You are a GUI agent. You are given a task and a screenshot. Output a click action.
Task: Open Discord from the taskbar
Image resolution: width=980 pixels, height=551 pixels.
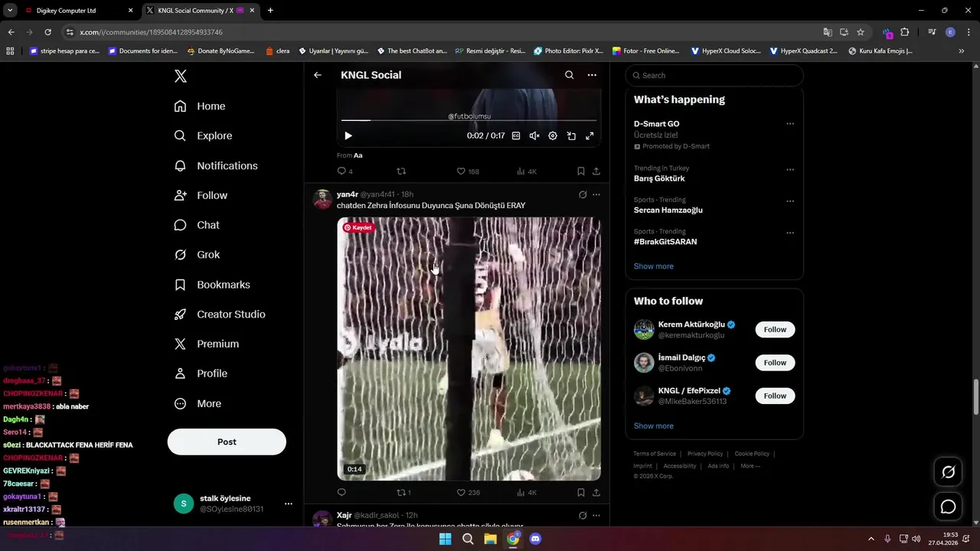(x=535, y=539)
